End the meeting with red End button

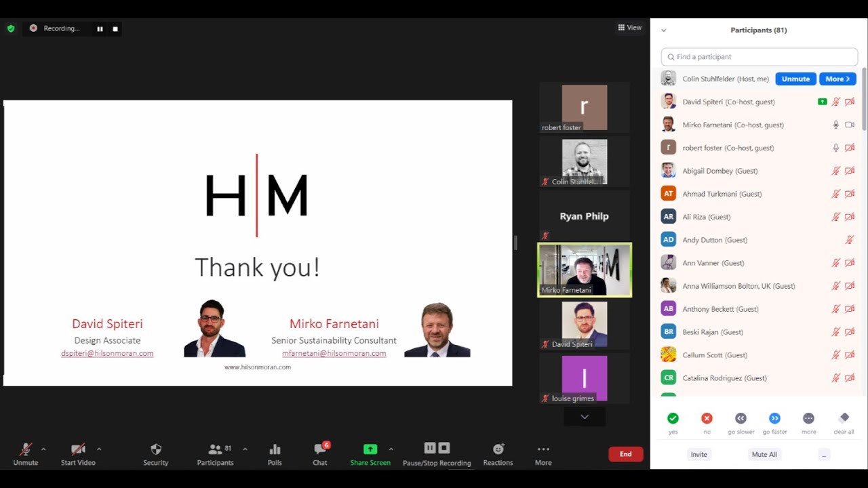coord(625,454)
